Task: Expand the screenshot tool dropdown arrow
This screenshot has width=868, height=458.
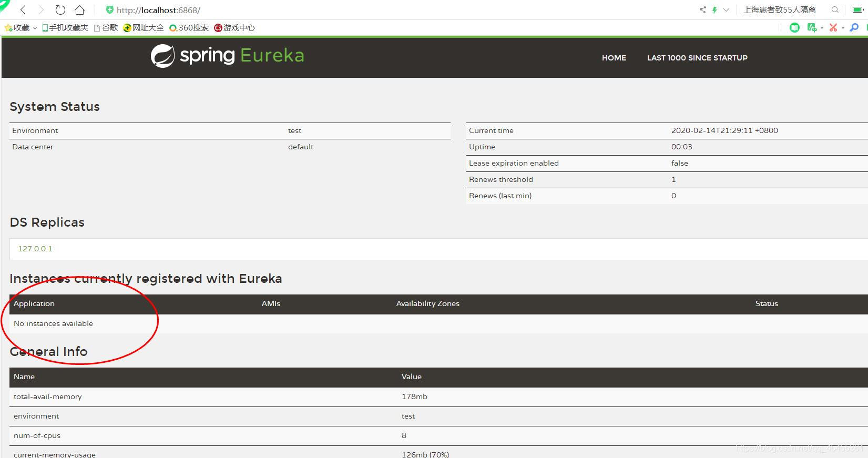Action: pyautogui.click(x=843, y=28)
